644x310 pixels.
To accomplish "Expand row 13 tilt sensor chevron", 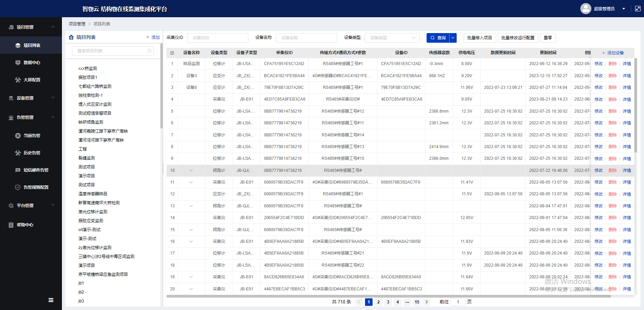I will [x=191, y=206].
